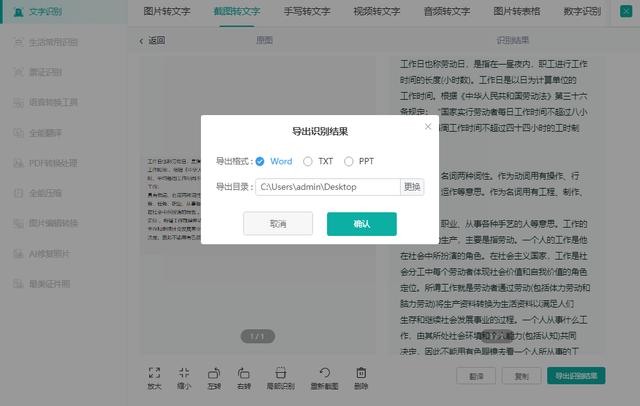Open AI修复照片 in the sidebar
Image resolution: width=640 pixels, height=406 pixels.
tap(42, 253)
